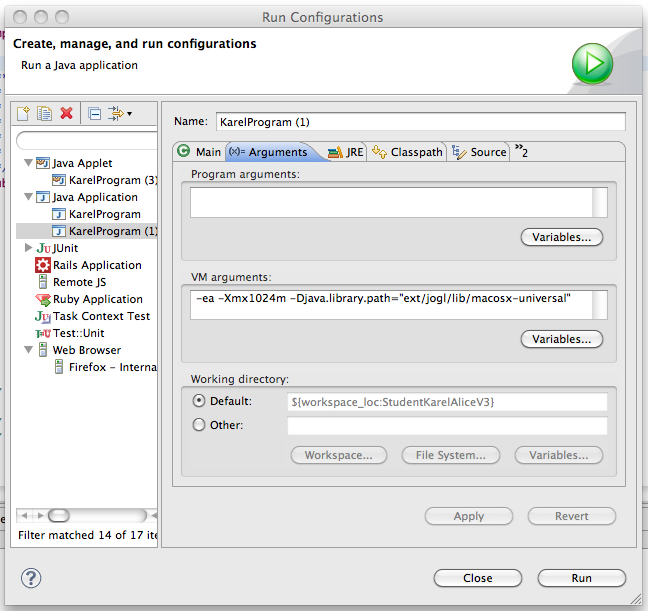
Task: Open the launch configuration filter menu icon
Action: coord(120,113)
